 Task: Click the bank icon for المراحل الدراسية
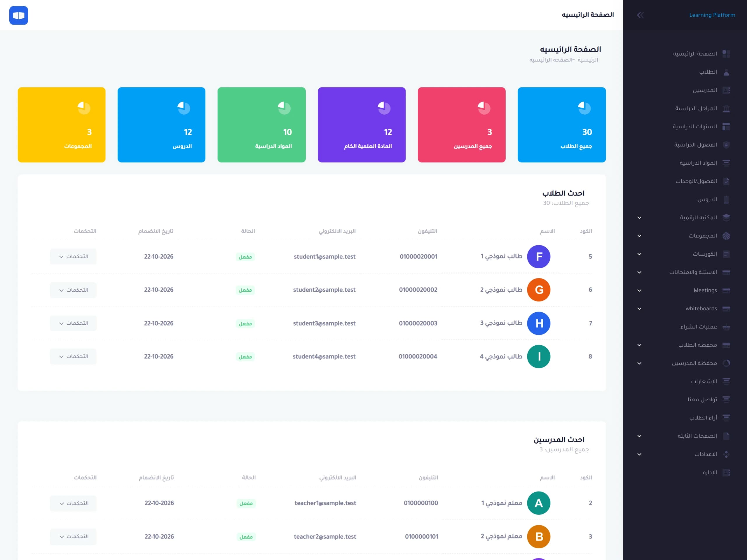pyautogui.click(x=726, y=108)
